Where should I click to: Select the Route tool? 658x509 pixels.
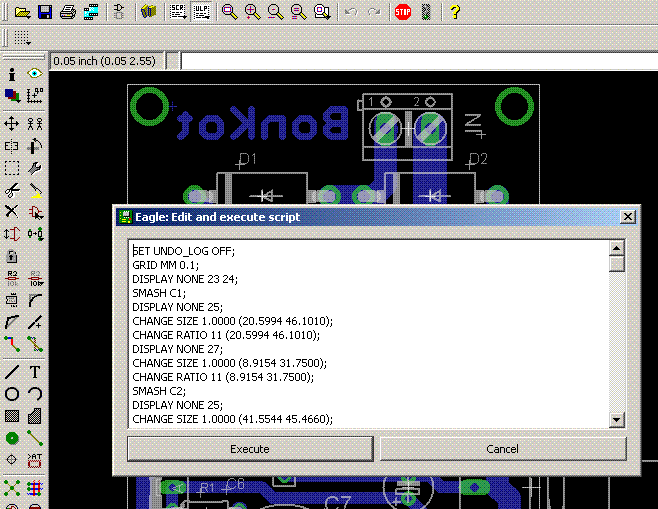click(12, 344)
